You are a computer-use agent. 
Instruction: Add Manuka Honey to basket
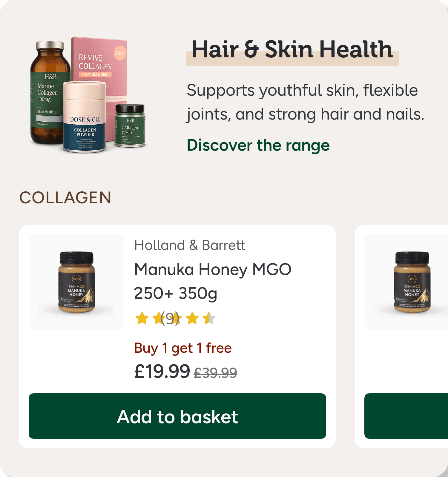click(x=177, y=416)
